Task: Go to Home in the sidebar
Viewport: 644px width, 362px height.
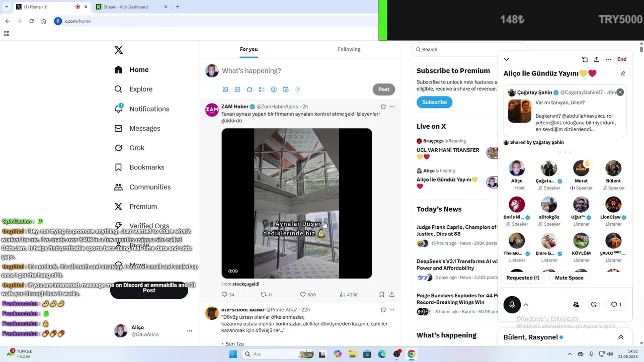Action: coord(131,70)
